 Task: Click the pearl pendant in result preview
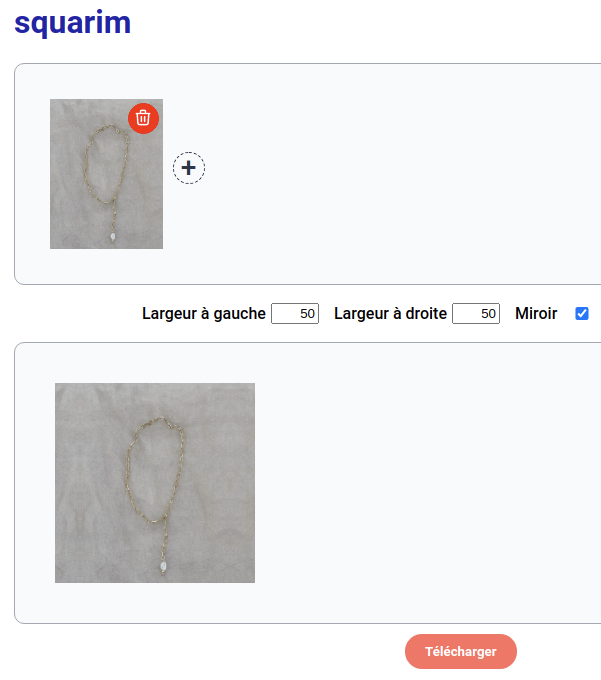point(163,566)
